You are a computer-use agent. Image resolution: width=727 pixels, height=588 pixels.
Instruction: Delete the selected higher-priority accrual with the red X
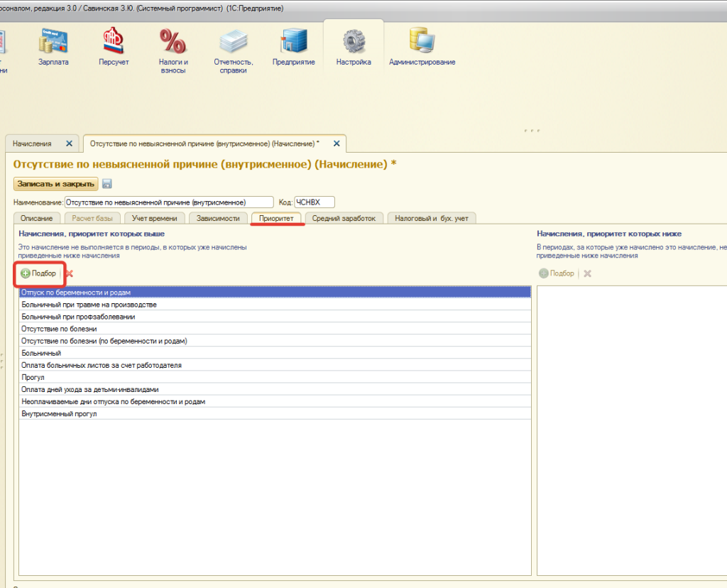pyautogui.click(x=69, y=273)
